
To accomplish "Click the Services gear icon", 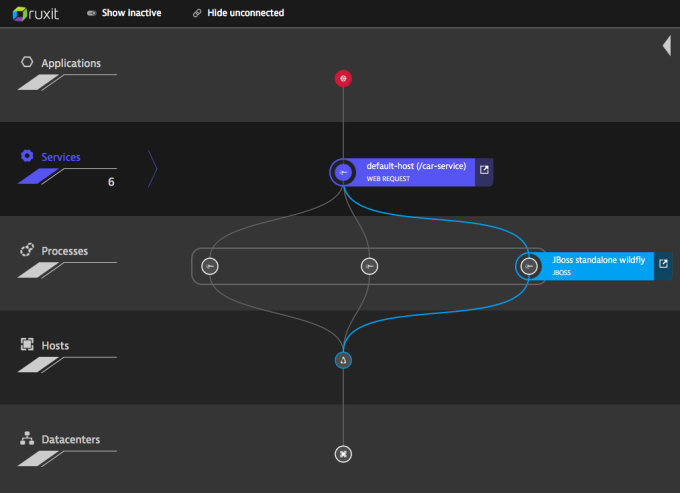I will click(x=27, y=156).
